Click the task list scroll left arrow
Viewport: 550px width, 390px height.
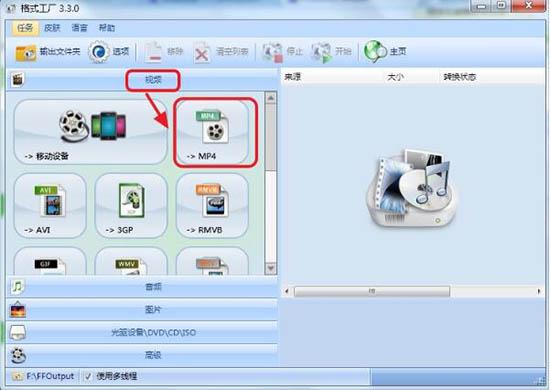[x=287, y=291]
